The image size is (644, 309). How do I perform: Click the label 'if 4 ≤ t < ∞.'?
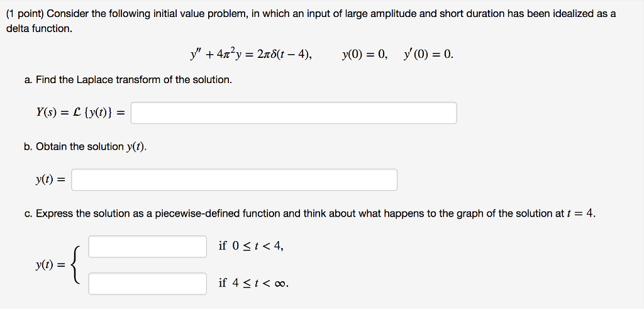point(254,283)
